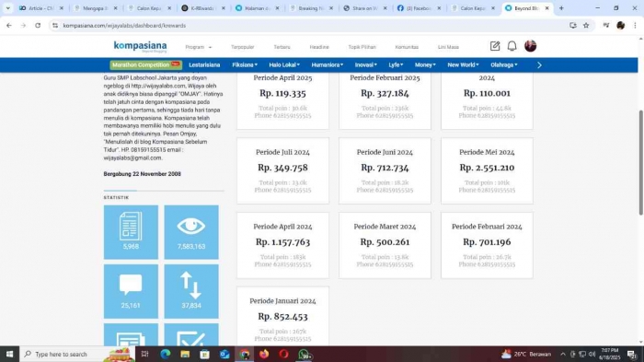Go back with browser back arrow

[x=9, y=26]
